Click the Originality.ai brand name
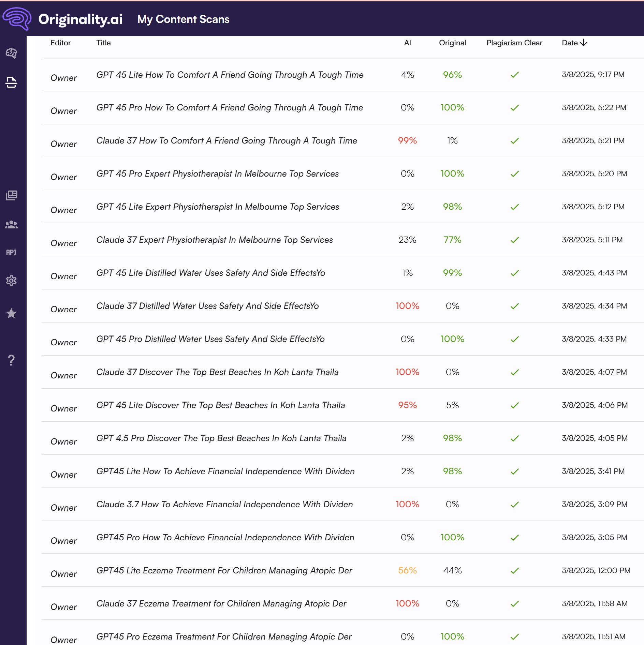The image size is (644, 645). pos(80,19)
